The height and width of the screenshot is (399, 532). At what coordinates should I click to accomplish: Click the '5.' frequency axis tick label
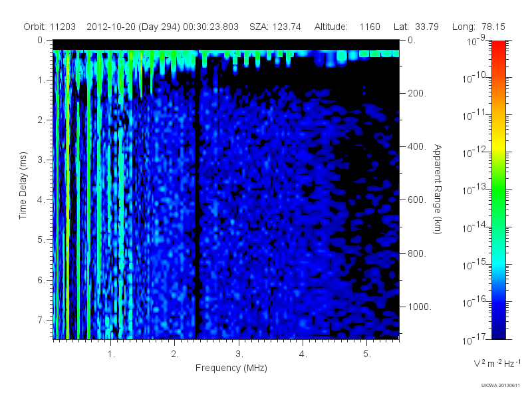367,354
